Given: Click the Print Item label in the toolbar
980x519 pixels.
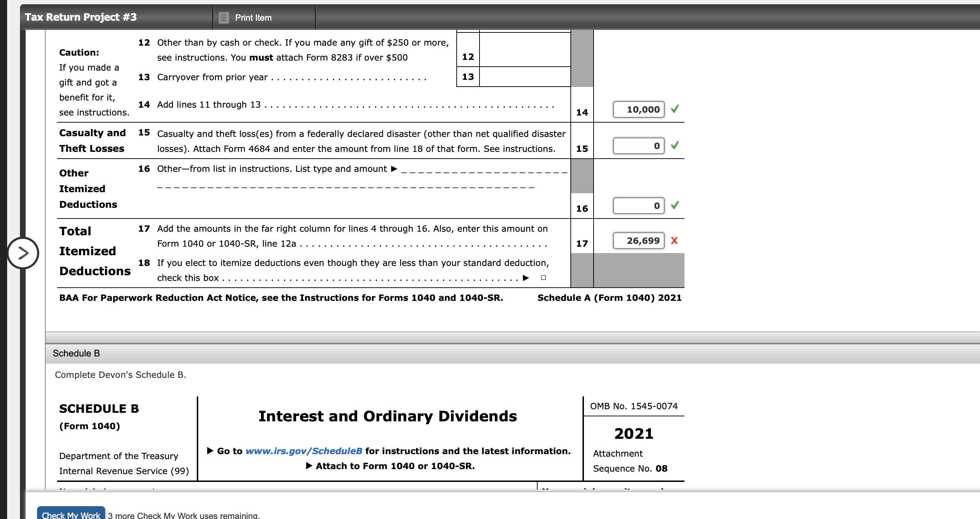Looking at the screenshot, I should tap(253, 17).
